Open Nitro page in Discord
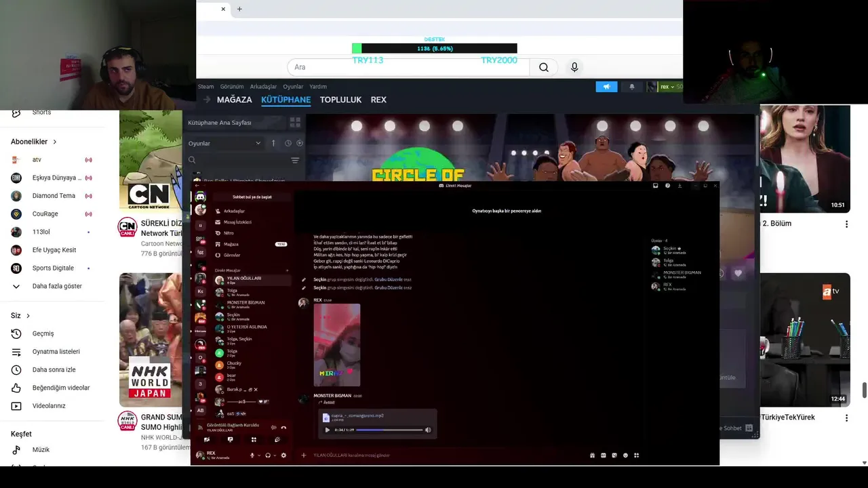The width and height of the screenshot is (868, 488). click(252, 232)
